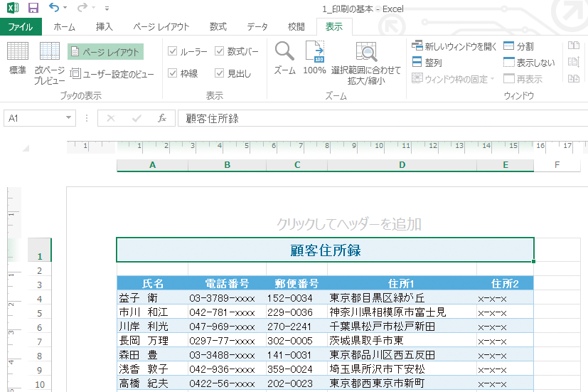Click the Excel application logo icon
The image size is (588, 392).
pos(13,8)
